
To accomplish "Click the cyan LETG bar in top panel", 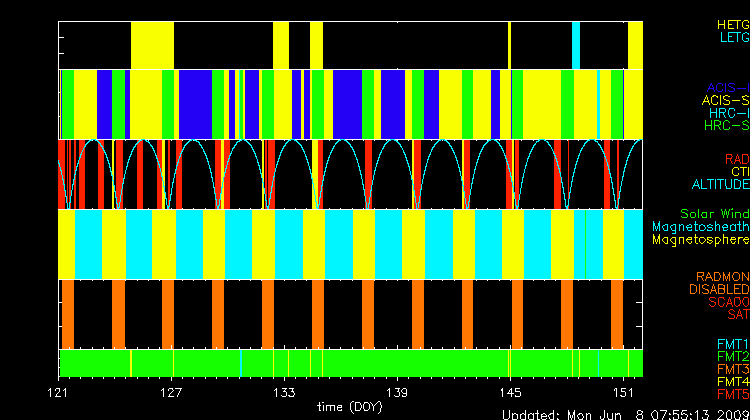I will click(576, 45).
